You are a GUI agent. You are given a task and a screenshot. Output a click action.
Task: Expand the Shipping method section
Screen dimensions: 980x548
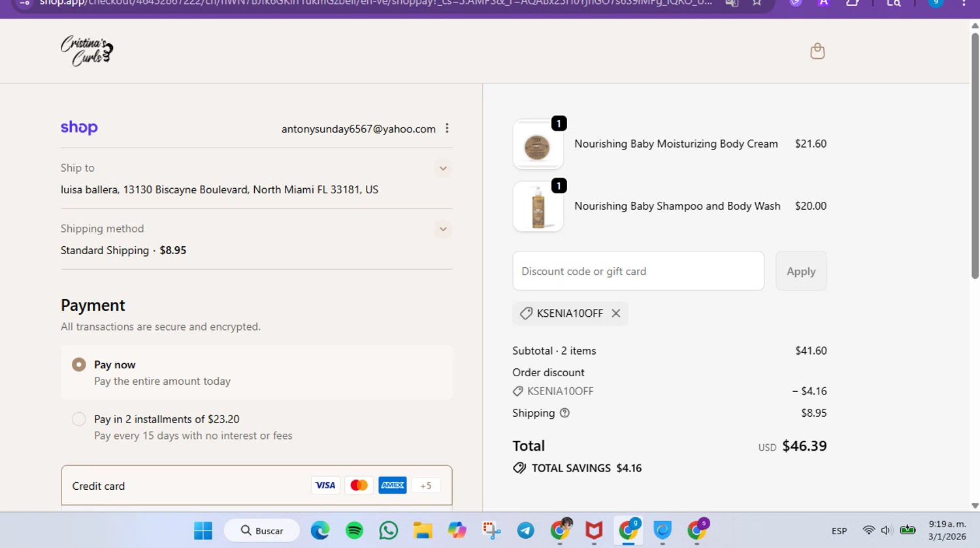[443, 229]
